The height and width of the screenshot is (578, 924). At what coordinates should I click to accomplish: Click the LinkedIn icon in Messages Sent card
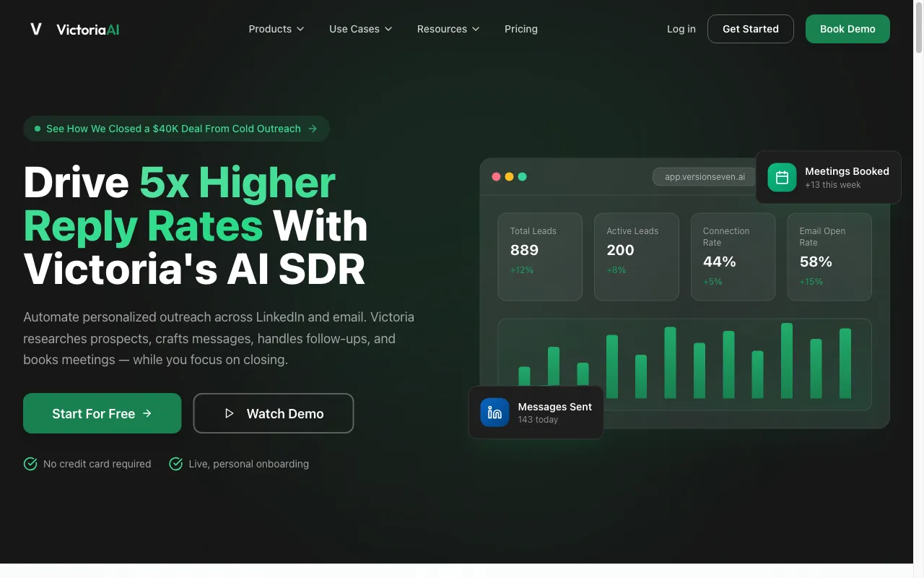pyautogui.click(x=494, y=413)
